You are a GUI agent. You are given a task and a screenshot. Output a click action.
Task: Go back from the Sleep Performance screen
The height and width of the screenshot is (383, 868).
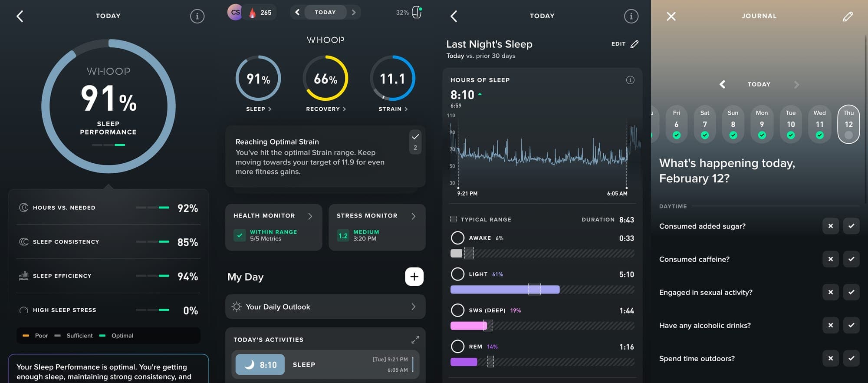tap(20, 17)
